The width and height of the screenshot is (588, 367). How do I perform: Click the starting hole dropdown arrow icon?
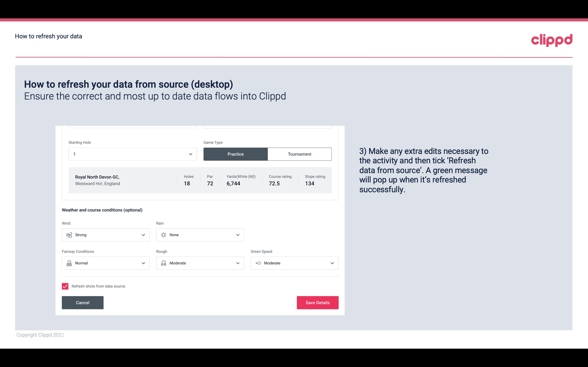coord(190,154)
